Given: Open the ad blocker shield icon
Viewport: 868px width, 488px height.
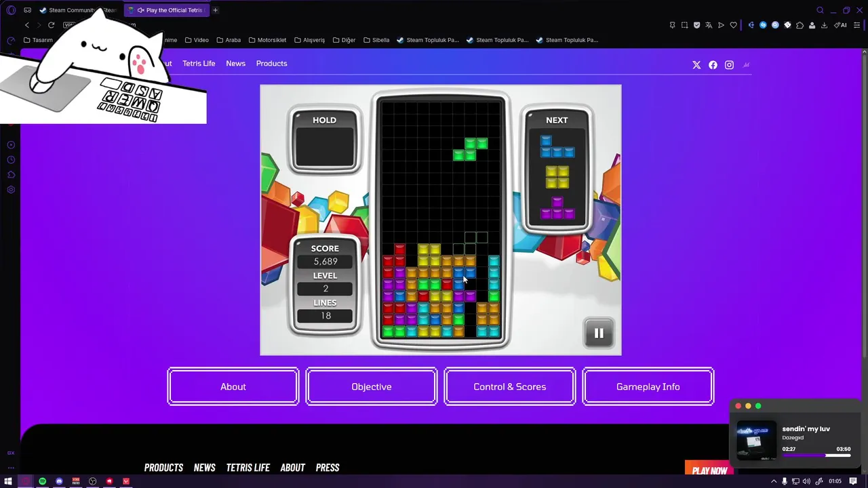Looking at the screenshot, I should [696, 25].
